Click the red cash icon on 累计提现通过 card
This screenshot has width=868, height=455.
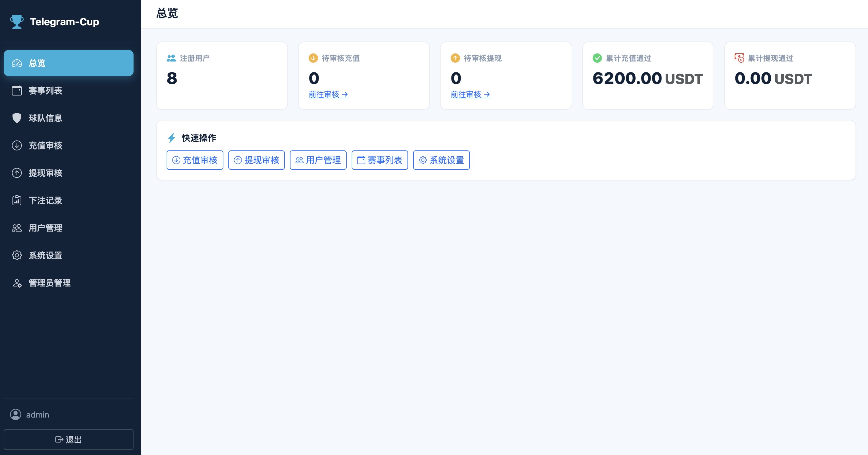click(739, 58)
